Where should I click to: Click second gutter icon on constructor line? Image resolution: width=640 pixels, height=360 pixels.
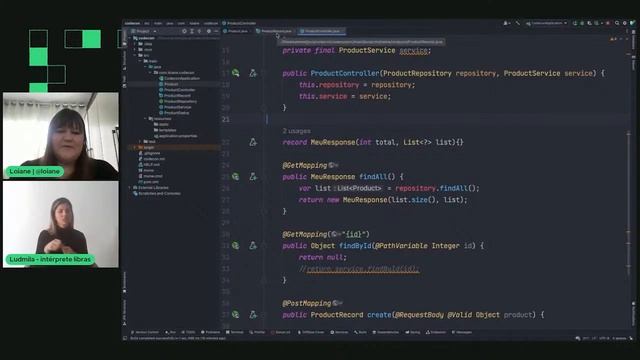[x=253, y=73]
